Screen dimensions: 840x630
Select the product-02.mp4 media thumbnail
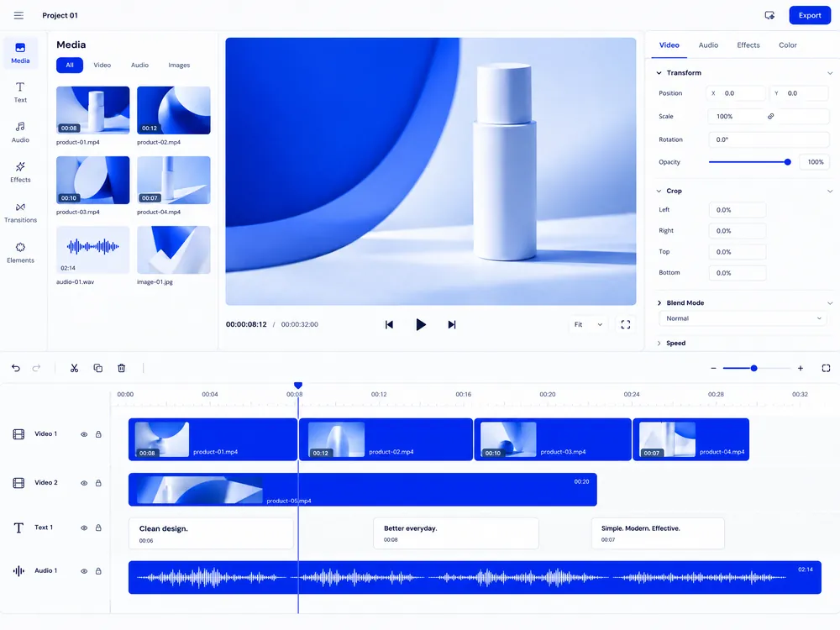click(x=174, y=110)
